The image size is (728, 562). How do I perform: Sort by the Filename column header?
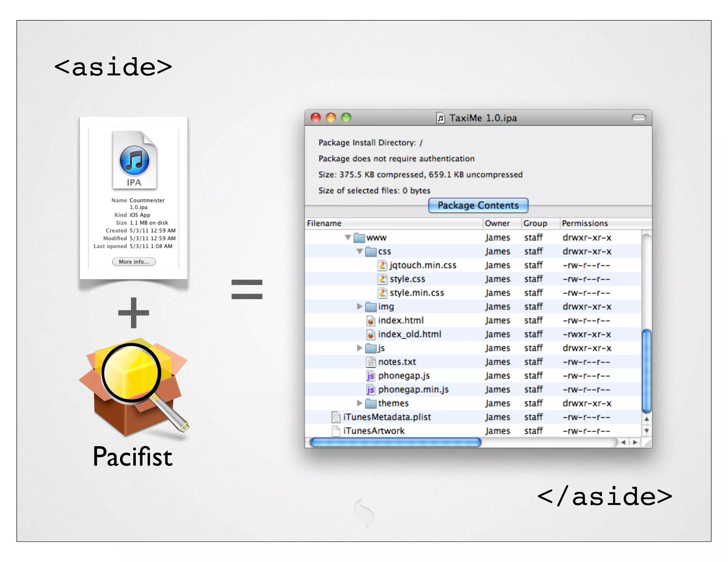click(394, 223)
